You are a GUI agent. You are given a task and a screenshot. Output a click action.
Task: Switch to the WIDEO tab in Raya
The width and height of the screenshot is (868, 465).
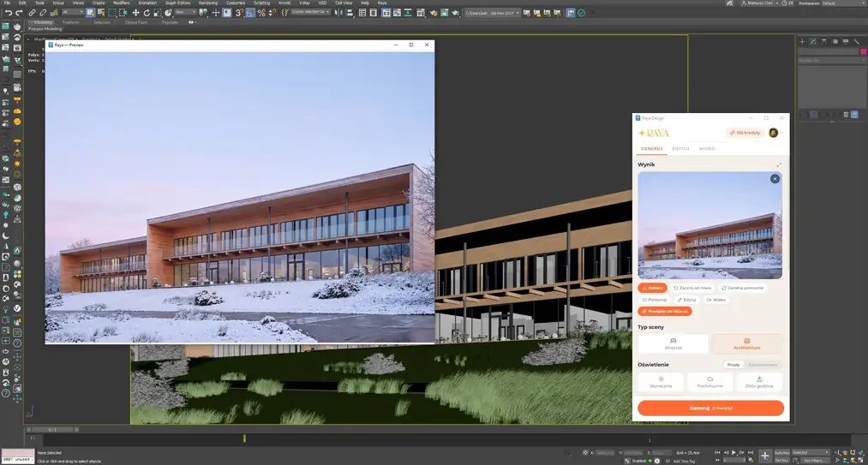pos(707,149)
